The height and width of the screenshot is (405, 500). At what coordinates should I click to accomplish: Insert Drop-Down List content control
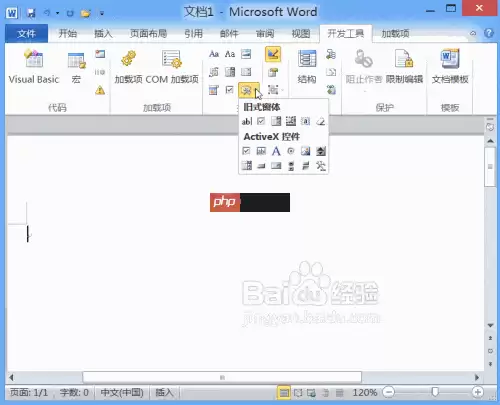246,72
